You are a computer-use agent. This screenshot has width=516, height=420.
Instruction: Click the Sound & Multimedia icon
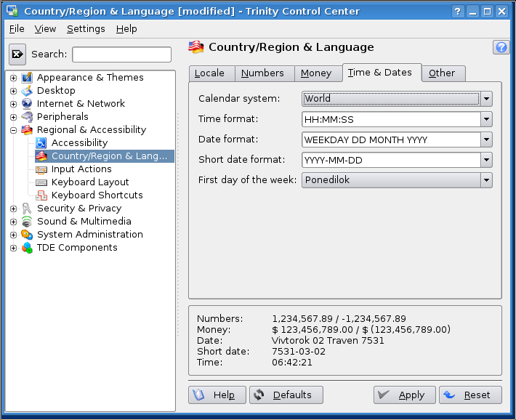click(x=27, y=222)
